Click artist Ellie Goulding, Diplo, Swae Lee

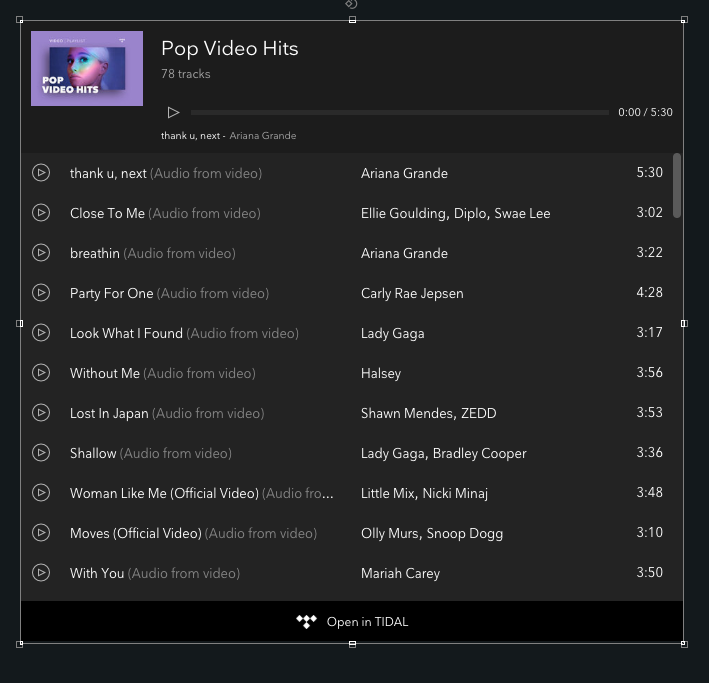coord(456,213)
